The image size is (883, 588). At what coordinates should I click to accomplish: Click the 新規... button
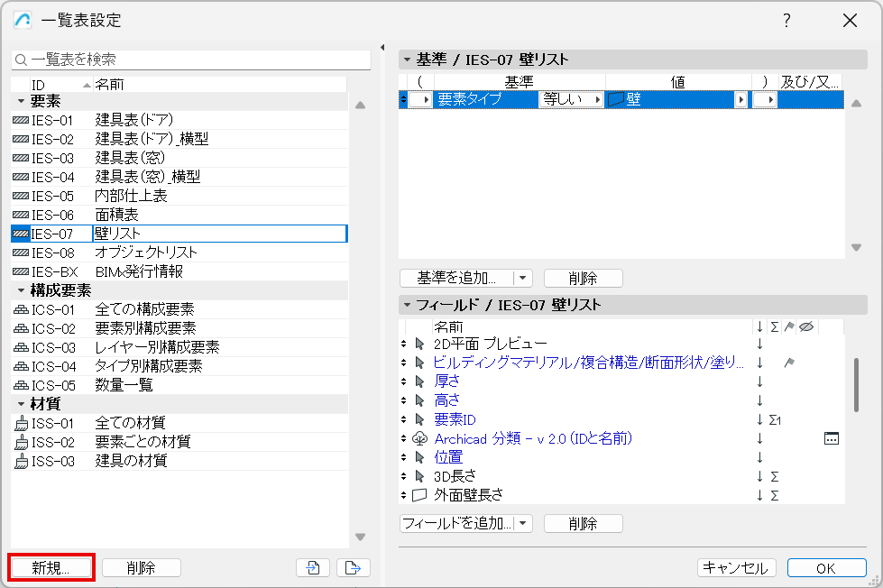click(51, 568)
